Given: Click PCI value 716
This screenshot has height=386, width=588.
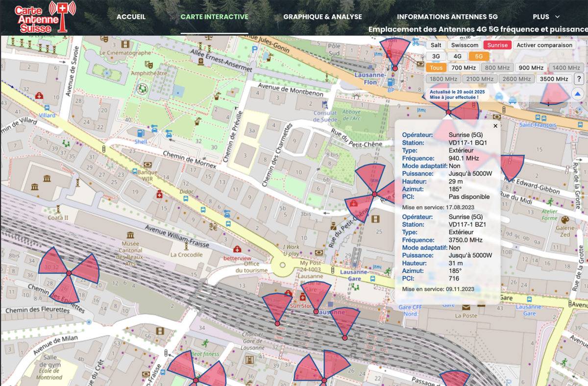Looking at the screenshot, I should tap(453, 278).
